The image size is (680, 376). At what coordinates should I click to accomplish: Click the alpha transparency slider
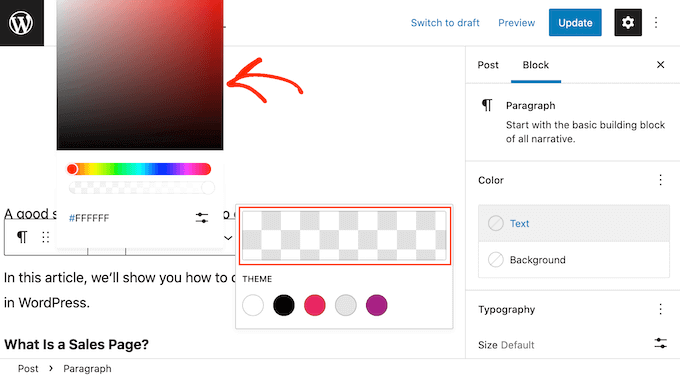pos(141,188)
